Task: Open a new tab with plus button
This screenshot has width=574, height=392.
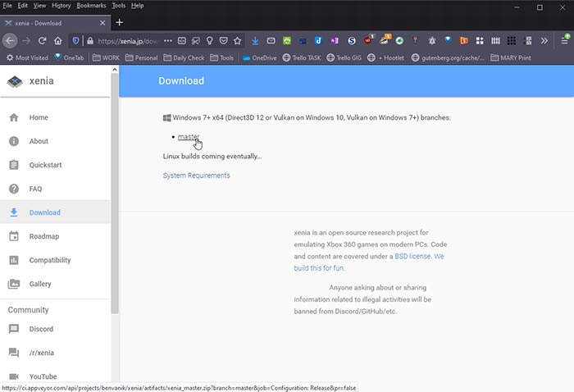Action: (x=119, y=22)
